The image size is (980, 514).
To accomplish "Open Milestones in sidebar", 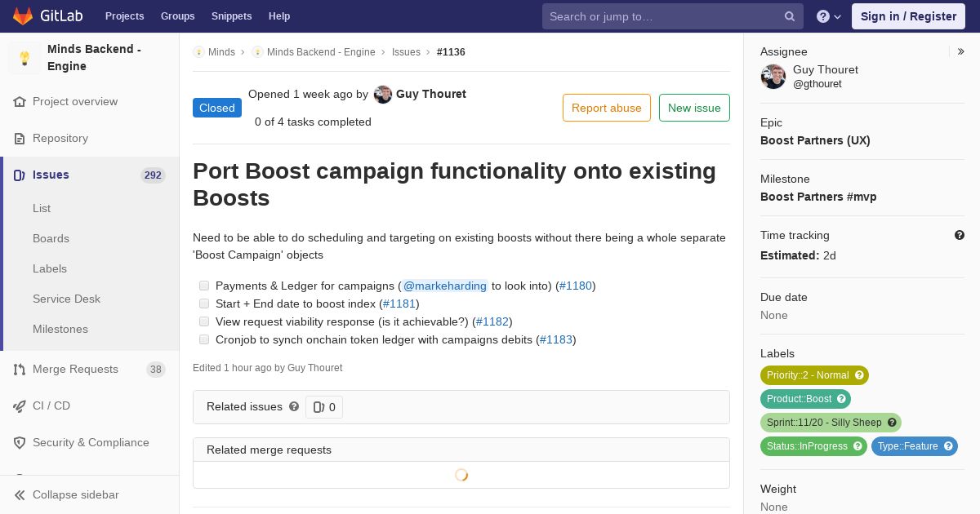I will tap(60, 330).
